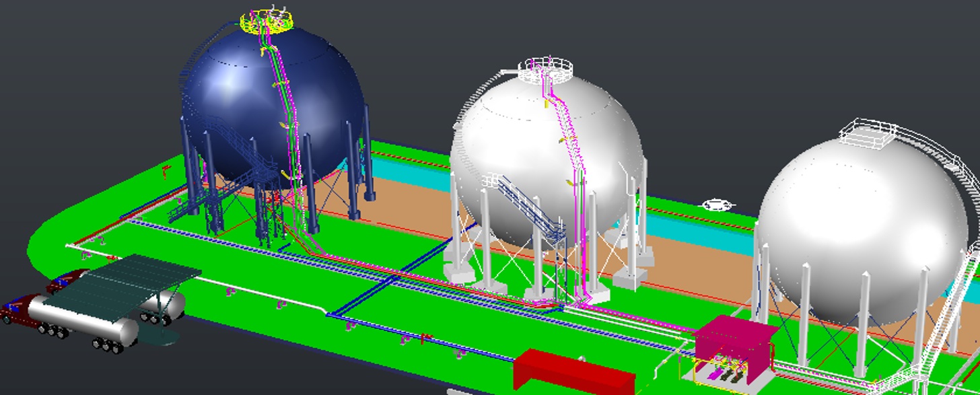Image resolution: width=980 pixels, height=395 pixels.
Task: Pick the red rectangular building
Action: (573, 373)
